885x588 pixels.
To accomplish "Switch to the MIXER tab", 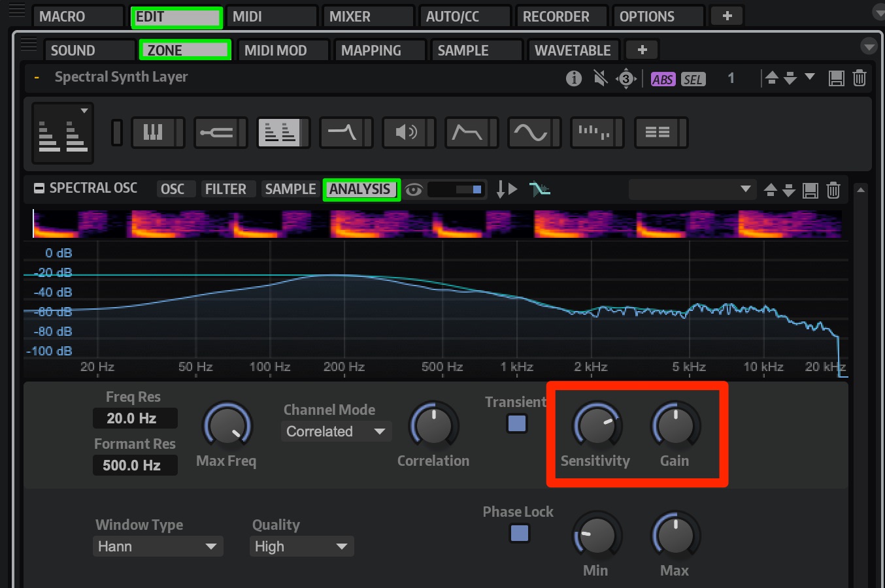I will [x=368, y=16].
